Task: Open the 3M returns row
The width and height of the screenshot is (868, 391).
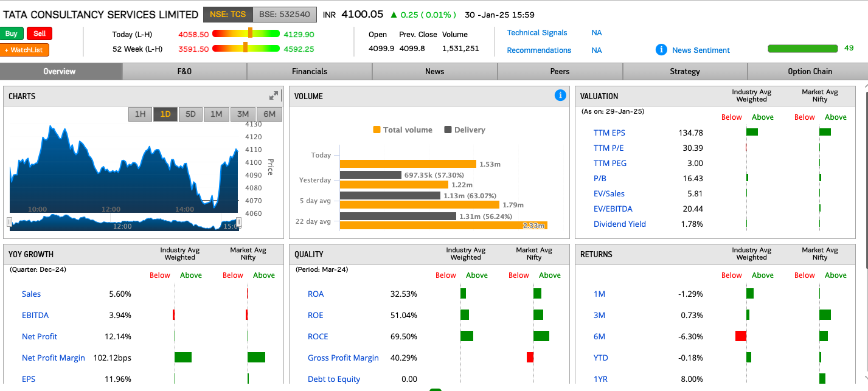Action: coord(599,315)
